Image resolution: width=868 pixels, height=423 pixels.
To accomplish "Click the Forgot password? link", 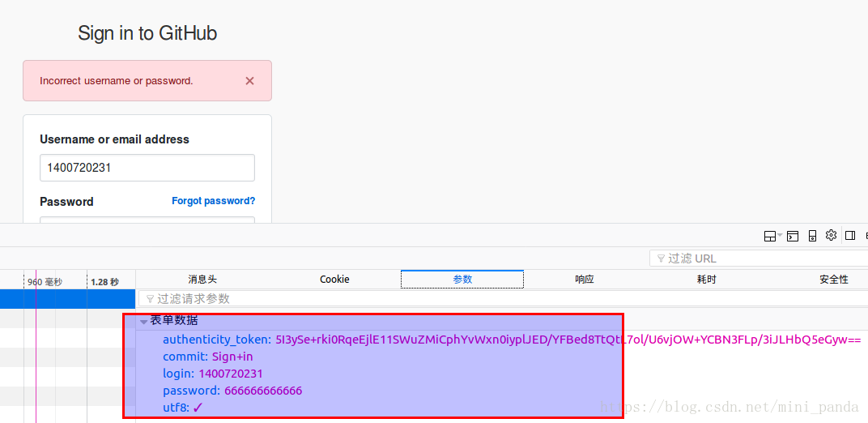I will point(213,201).
